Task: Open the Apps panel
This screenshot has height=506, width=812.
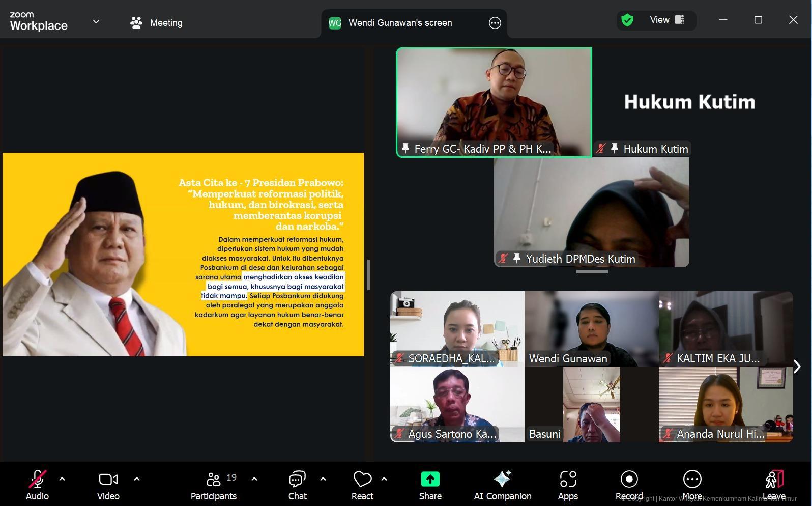Action: (568, 485)
